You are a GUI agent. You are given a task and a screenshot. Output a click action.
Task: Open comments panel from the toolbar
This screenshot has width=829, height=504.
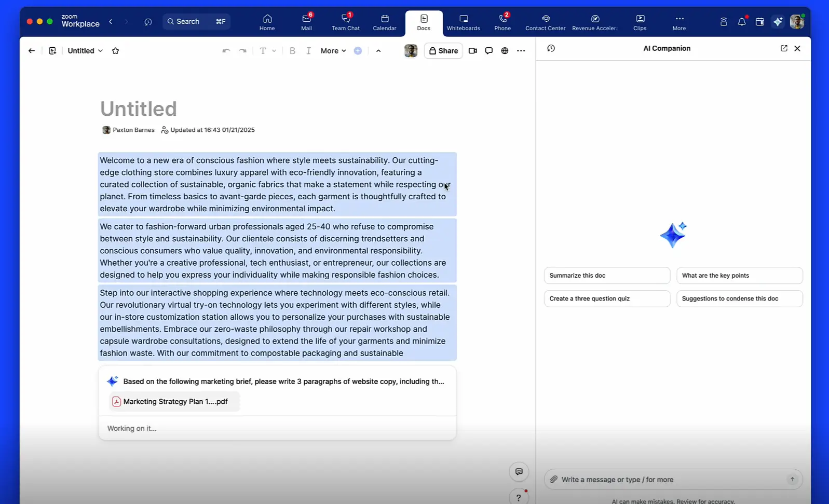pos(489,51)
